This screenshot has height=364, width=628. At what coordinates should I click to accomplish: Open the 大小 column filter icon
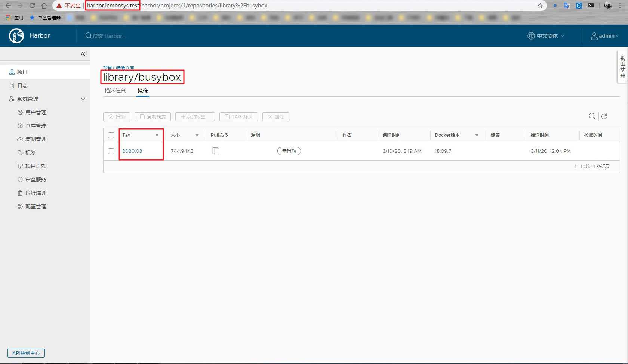[x=197, y=136]
